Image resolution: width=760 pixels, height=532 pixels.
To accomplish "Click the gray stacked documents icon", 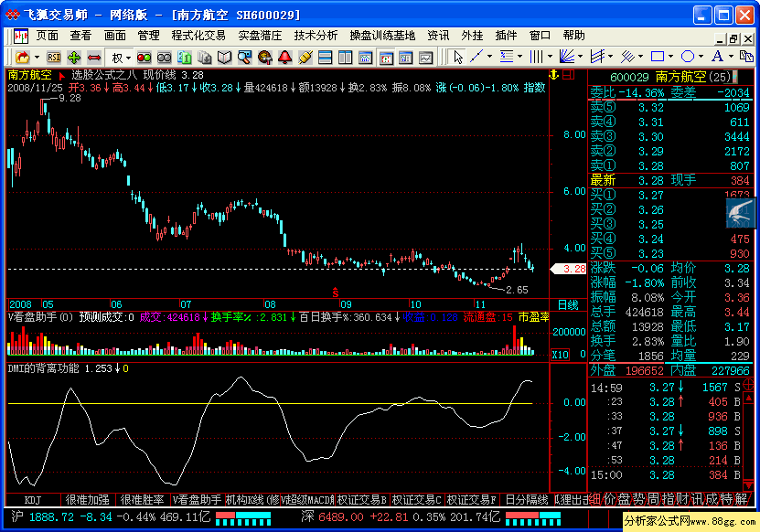I will (x=205, y=58).
